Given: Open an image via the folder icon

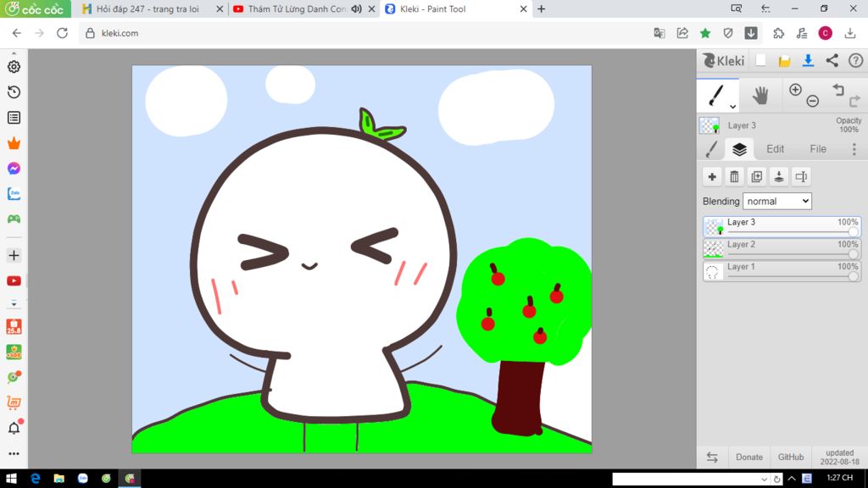Looking at the screenshot, I should pyautogui.click(x=784, y=61).
